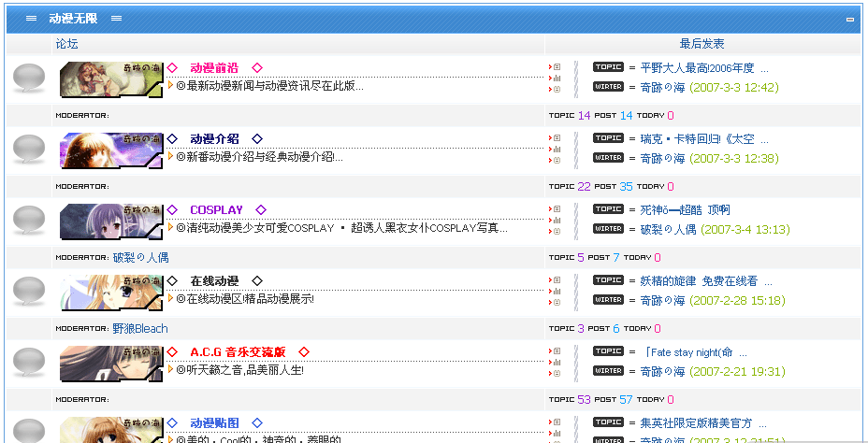
Task: Click the A.C.G 音乐交流版 banner image
Action: (111, 364)
